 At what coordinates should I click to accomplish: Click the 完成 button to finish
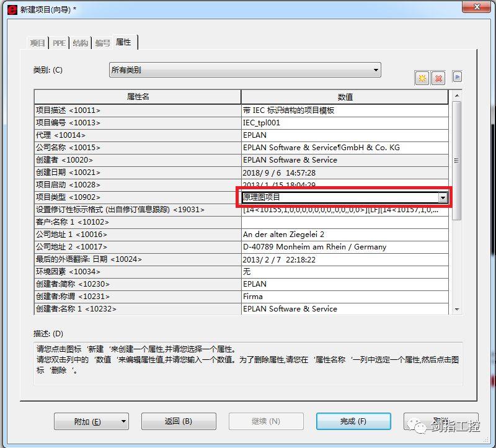click(352, 421)
